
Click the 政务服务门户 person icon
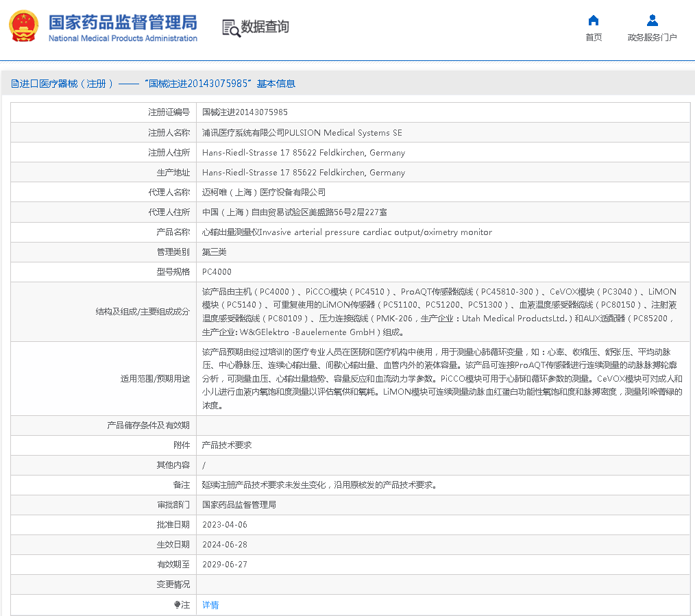coord(652,21)
